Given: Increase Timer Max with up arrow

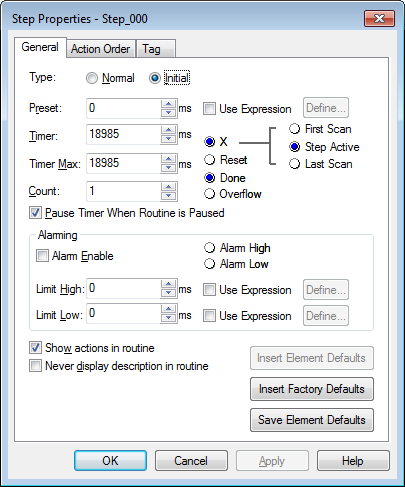Looking at the screenshot, I should (169, 159).
